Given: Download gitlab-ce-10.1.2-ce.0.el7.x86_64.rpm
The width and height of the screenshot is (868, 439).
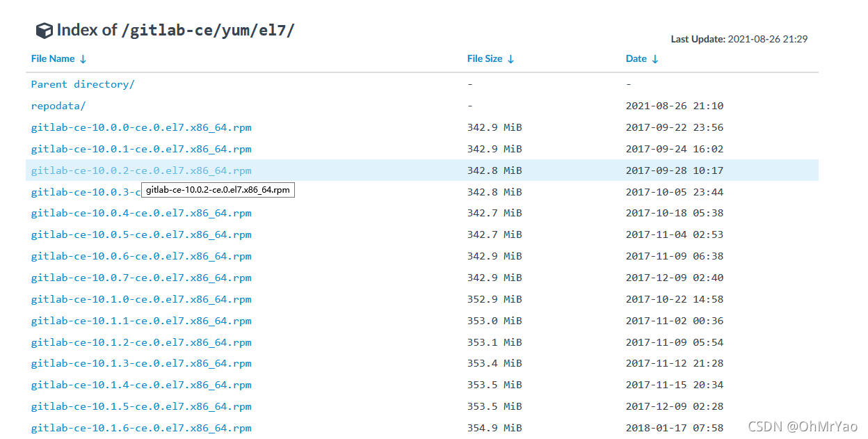Looking at the screenshot, I should coord(141,342).
